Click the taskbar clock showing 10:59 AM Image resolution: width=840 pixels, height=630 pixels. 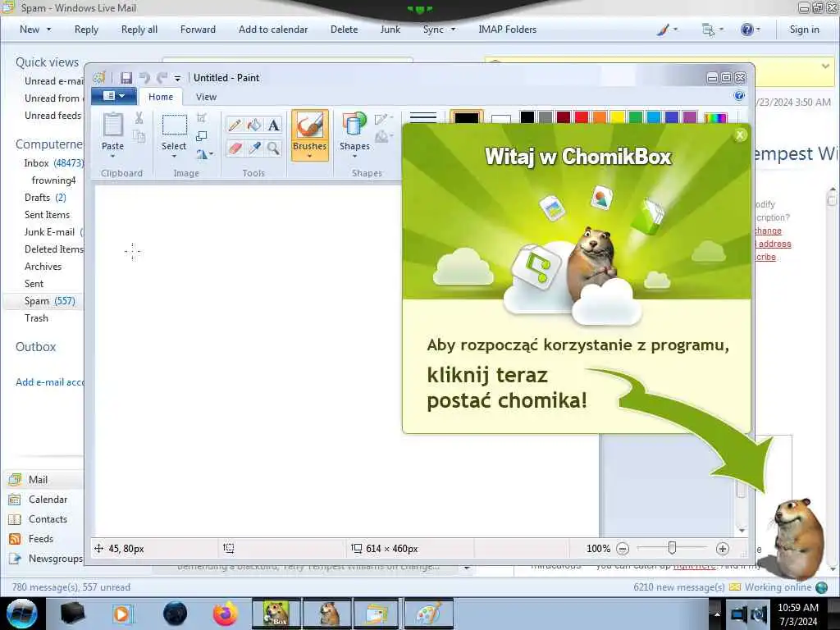point(797,614)
